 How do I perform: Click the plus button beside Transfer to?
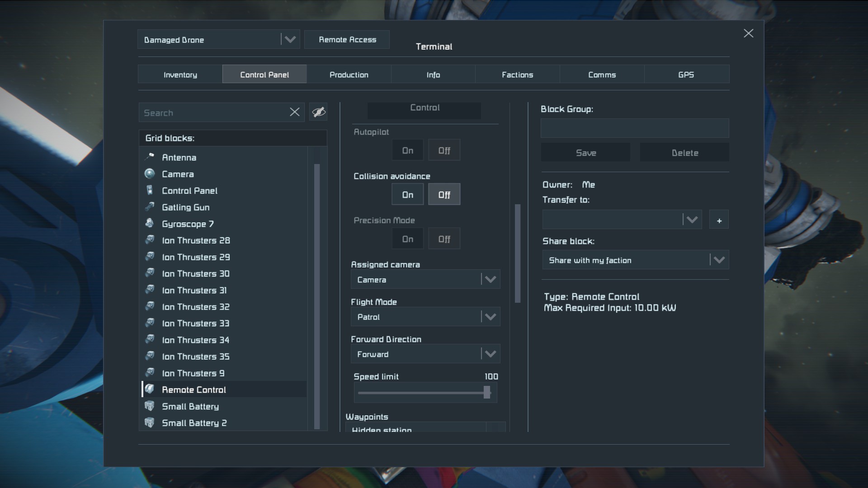[x=719, y=221]
